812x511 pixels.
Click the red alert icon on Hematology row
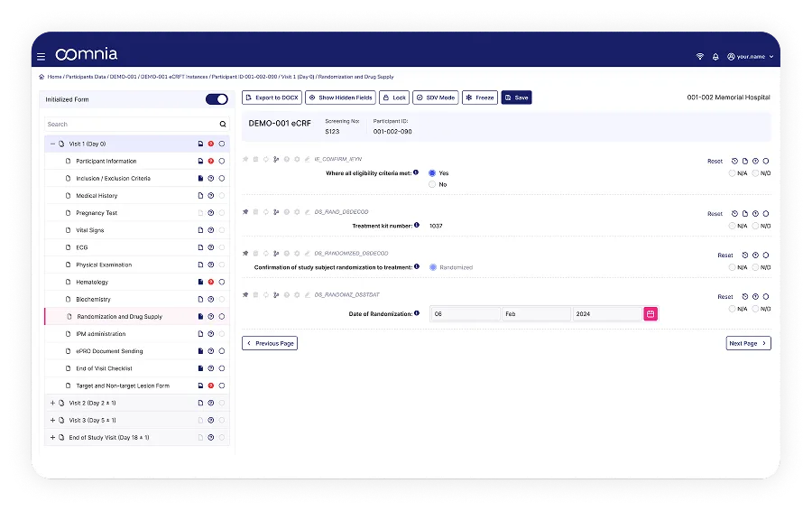tap(210, 283)
